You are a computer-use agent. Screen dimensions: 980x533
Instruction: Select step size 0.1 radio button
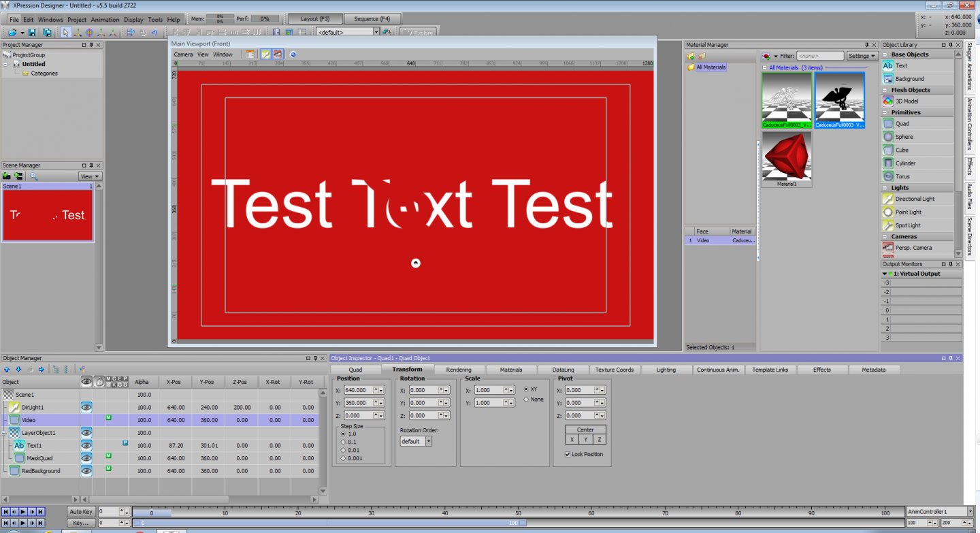coord(344,442)
